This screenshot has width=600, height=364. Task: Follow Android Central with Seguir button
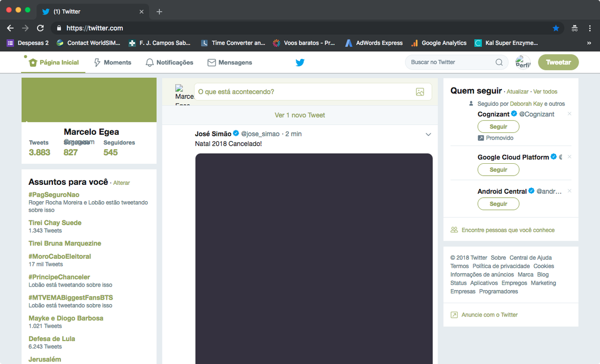498,204
